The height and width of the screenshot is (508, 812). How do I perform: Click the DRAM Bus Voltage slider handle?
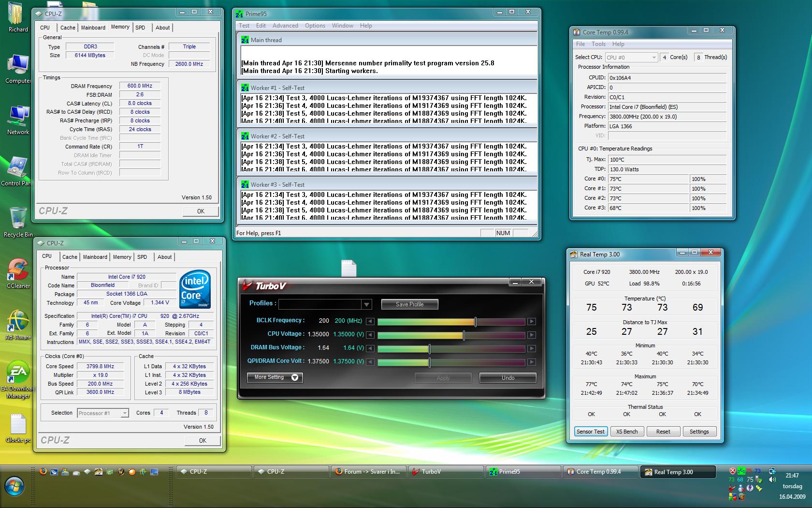(x=429, y=348)
